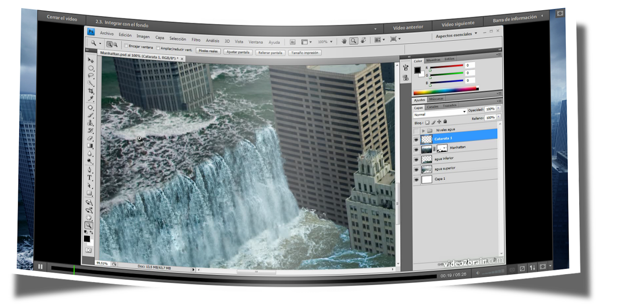The width and height of the screenshot is (644, 304).
Task: Enable Encajar ventana checkbox
Action: point(126,45)
